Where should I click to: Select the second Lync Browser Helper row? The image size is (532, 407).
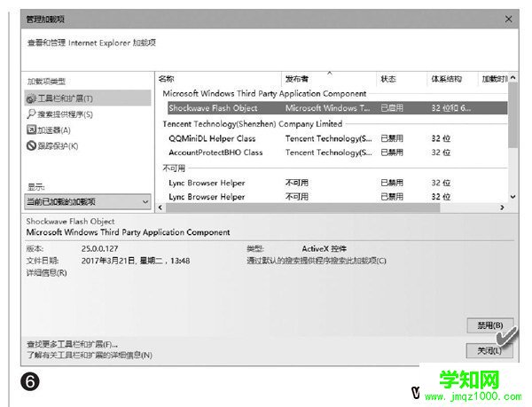(x=337, y=197)
